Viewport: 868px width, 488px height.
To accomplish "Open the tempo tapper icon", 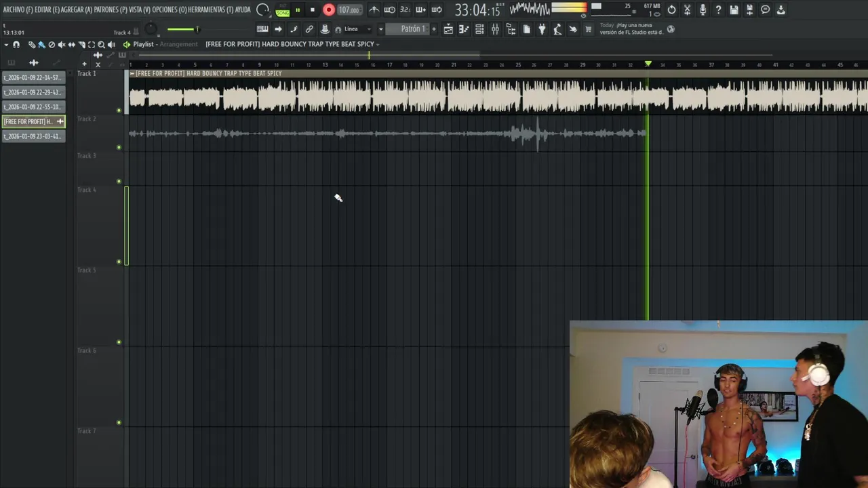I will click(557, 29).
